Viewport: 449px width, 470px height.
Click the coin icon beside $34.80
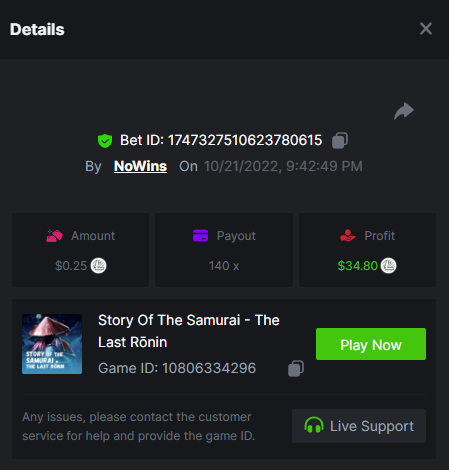click(388, 266)
